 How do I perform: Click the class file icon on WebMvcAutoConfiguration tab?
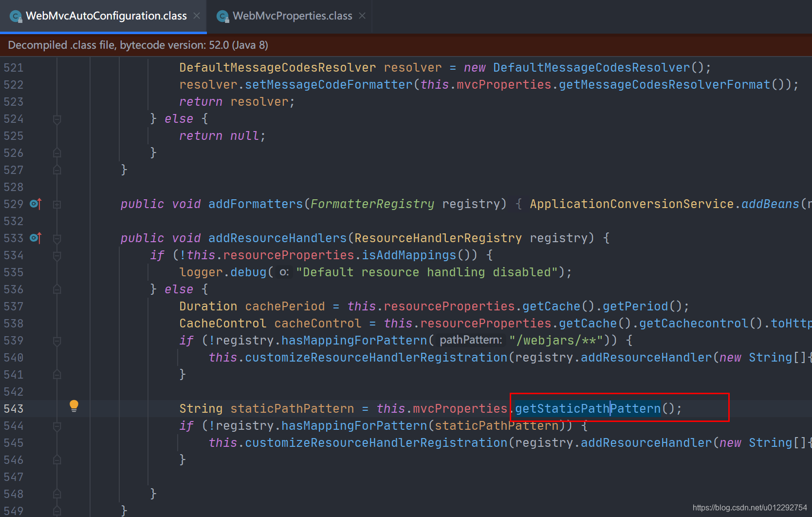(16, 17)
